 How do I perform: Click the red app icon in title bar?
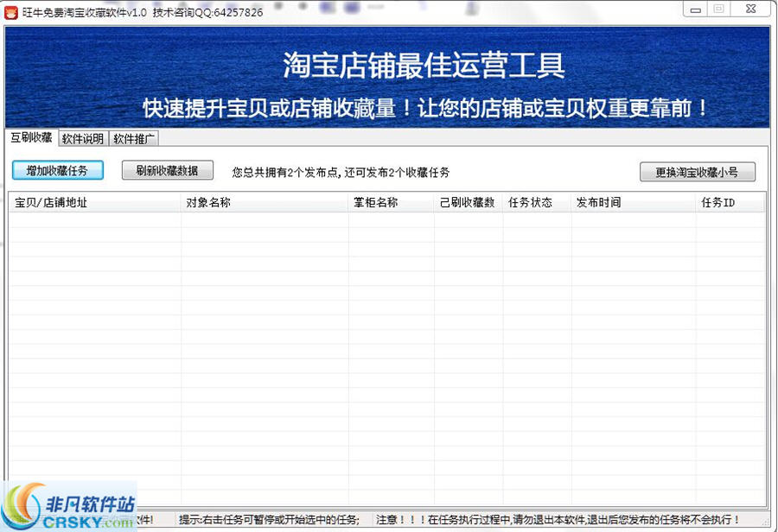[11, 12]
